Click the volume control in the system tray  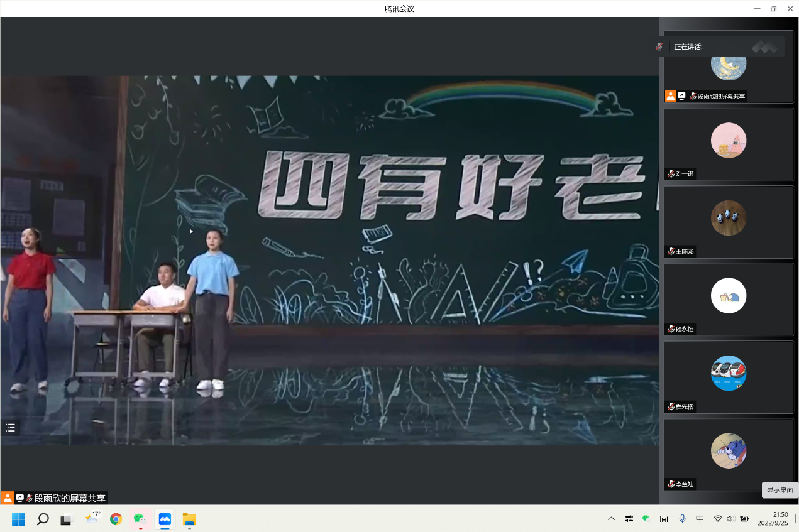(730, 519)
